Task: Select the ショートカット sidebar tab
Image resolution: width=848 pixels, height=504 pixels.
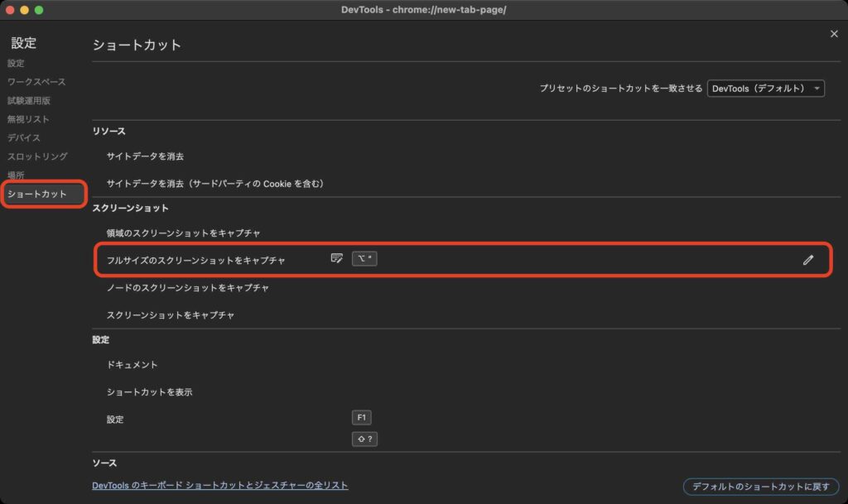Action: pyautogui.click(x=37, y=194)
